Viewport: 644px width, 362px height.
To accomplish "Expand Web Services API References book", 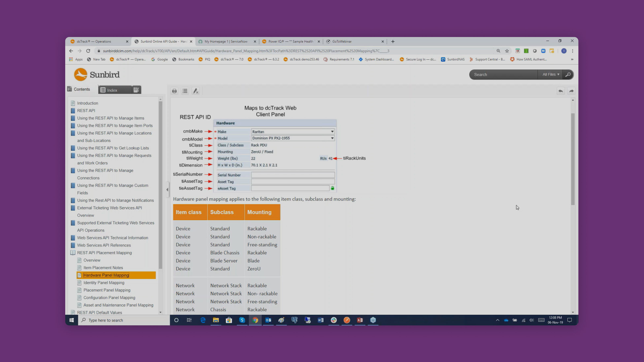I will [x=73, y=245].
